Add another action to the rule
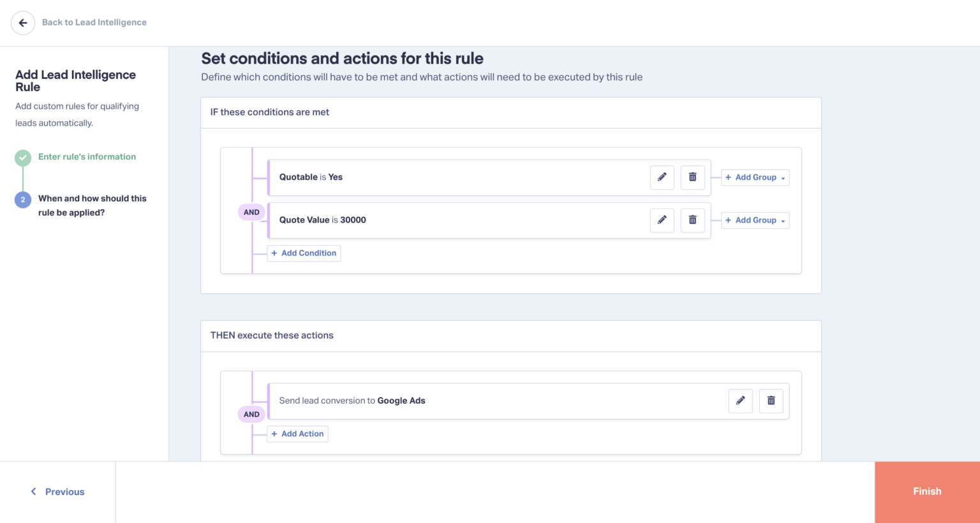This screenshot has width=980, height=523. coord(297,434)
